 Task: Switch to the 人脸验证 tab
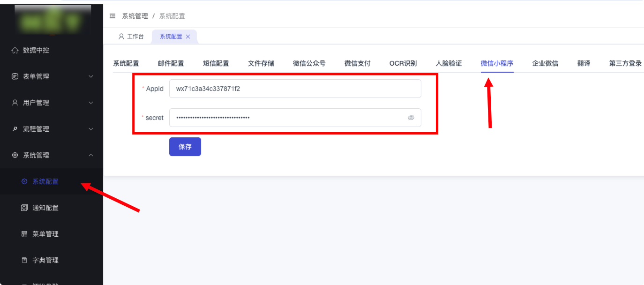click(449, 63)
